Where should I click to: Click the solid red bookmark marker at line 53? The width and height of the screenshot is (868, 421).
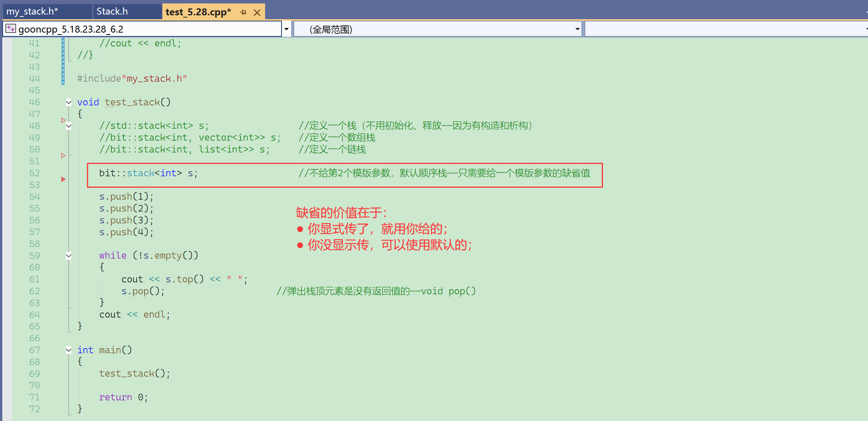pos(63,179)
